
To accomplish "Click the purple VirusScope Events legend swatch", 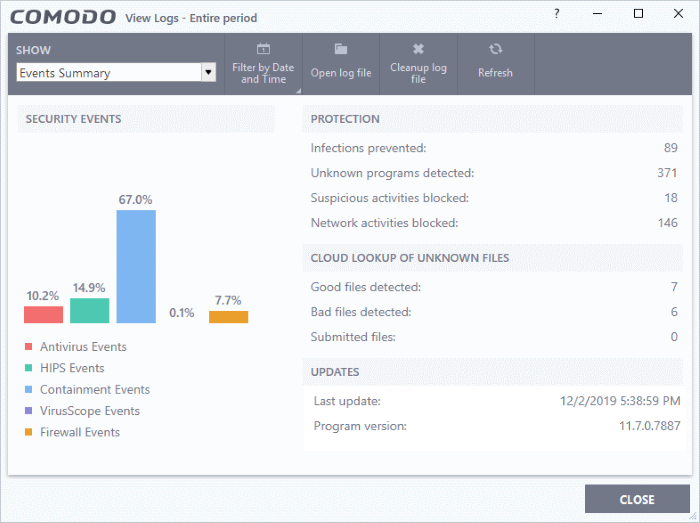I will click(29, 411).
